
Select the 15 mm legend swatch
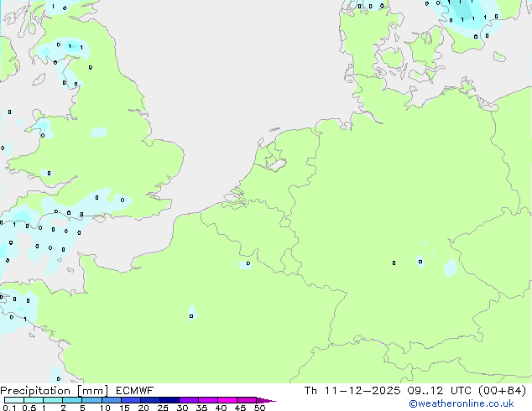coord(133,401)
